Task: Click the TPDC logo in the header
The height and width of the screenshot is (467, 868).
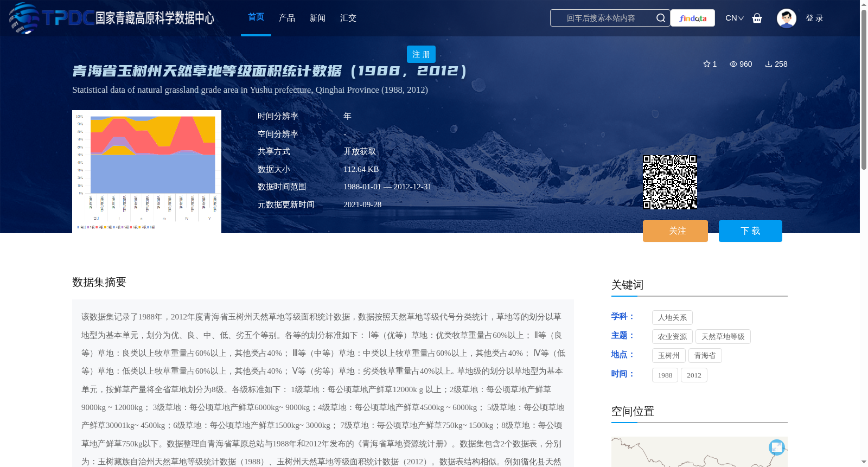Action: [111, 18]
